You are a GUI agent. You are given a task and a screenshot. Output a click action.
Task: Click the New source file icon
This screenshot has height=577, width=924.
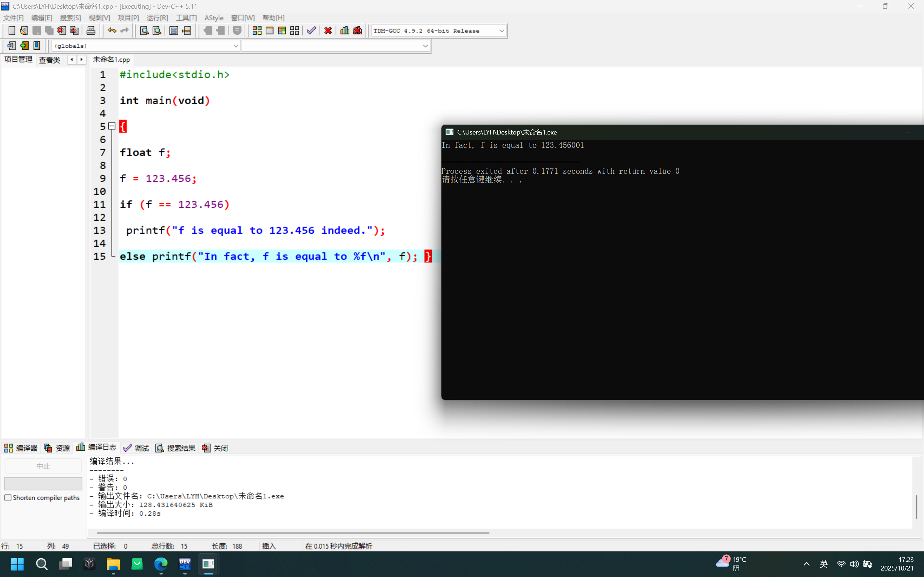click(12, 31)
